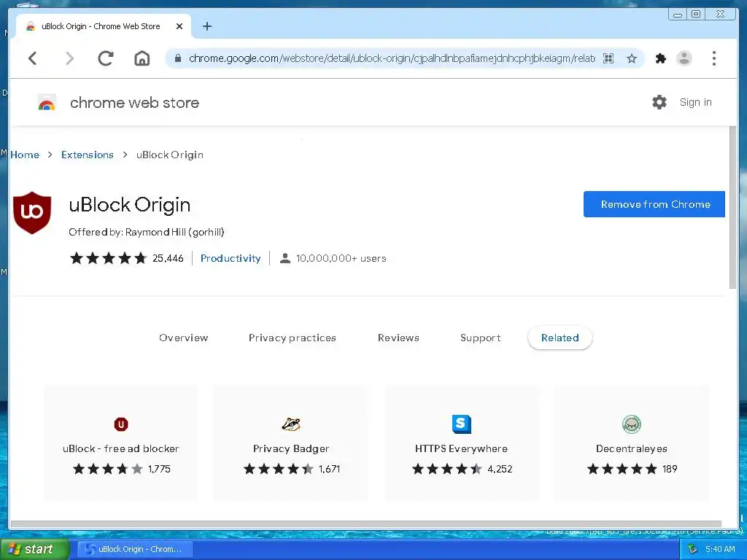Open the Productivity category link

(231, 258)
